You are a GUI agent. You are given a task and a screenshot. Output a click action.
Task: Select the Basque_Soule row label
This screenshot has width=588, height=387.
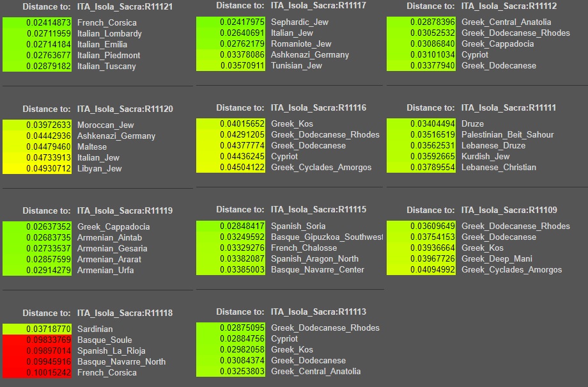pos(105,340)
